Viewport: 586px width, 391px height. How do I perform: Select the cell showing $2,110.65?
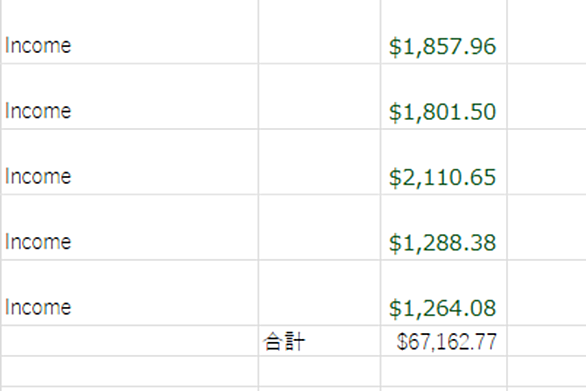click(x=444, y=162)
